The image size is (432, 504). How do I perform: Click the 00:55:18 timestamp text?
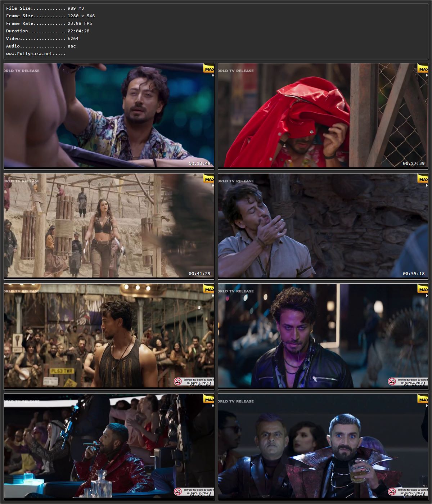point(414,274)
